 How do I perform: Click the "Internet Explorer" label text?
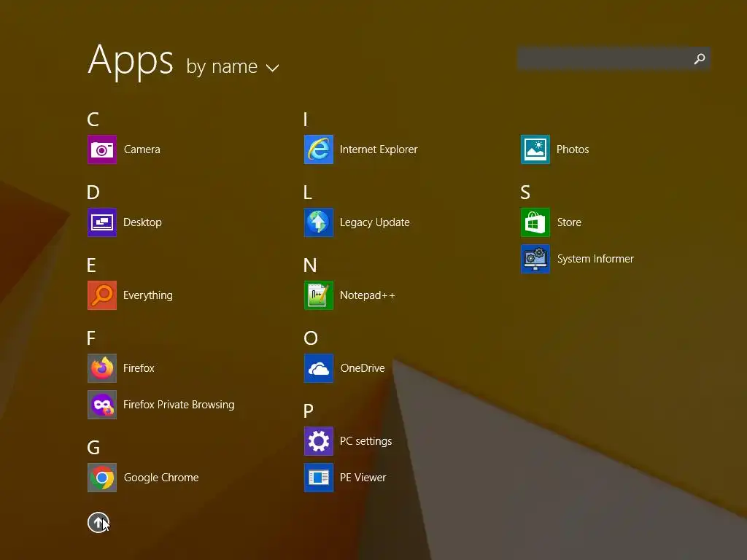pos(379,149)
